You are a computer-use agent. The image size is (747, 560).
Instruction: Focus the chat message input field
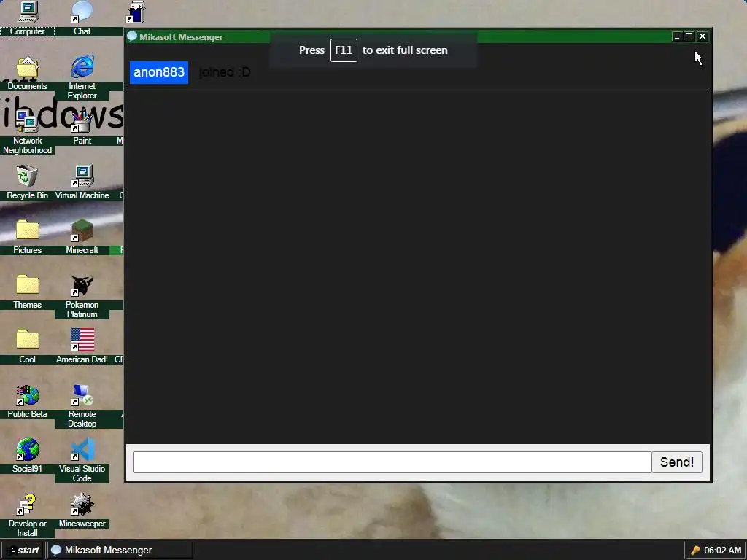(x=392, y=462)
